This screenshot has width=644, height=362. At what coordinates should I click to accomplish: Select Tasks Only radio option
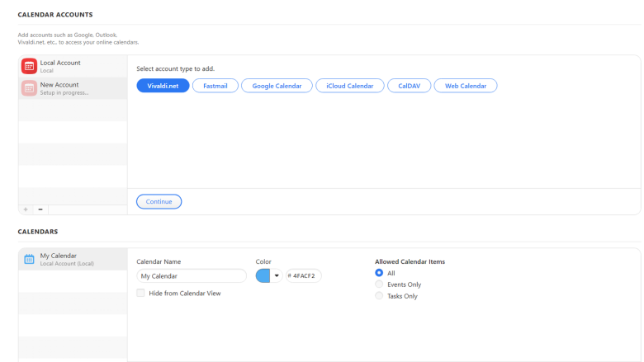[379, 296]
